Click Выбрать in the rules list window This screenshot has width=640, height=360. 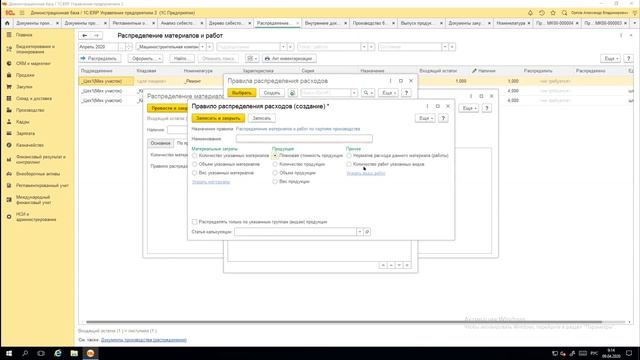tap(242, 93)
